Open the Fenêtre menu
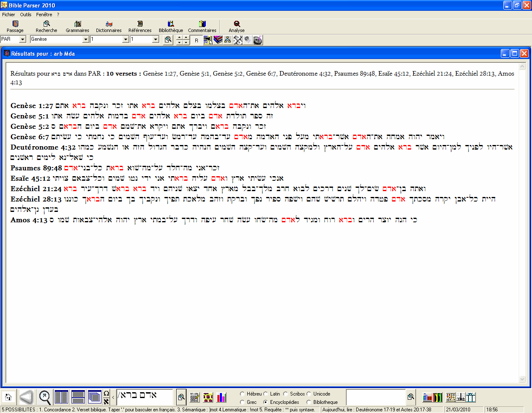Image resolution: width=532 pixels, height=413 pixels. (x=44, y=15)
